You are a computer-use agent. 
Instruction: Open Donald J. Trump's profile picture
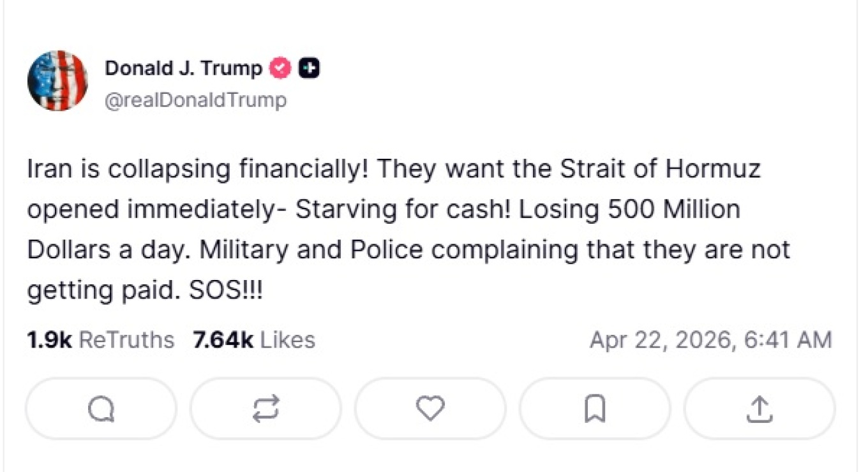pos(57,80)
